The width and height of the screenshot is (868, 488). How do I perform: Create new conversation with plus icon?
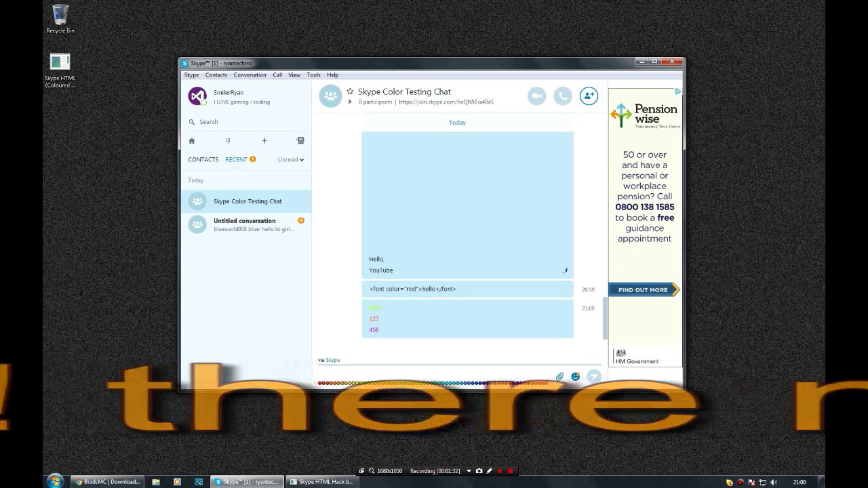(x=264, y=141)
